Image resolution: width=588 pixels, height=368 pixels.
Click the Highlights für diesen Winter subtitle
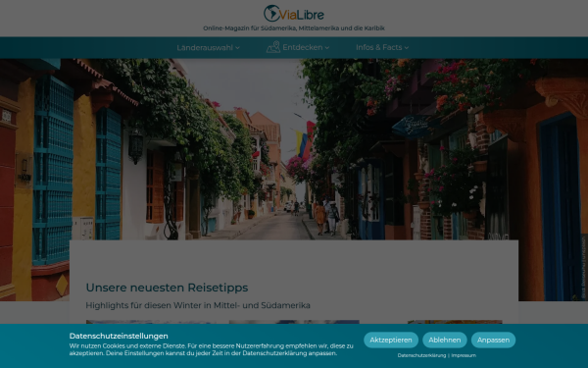pyautogui.click(x=198, y=305)
